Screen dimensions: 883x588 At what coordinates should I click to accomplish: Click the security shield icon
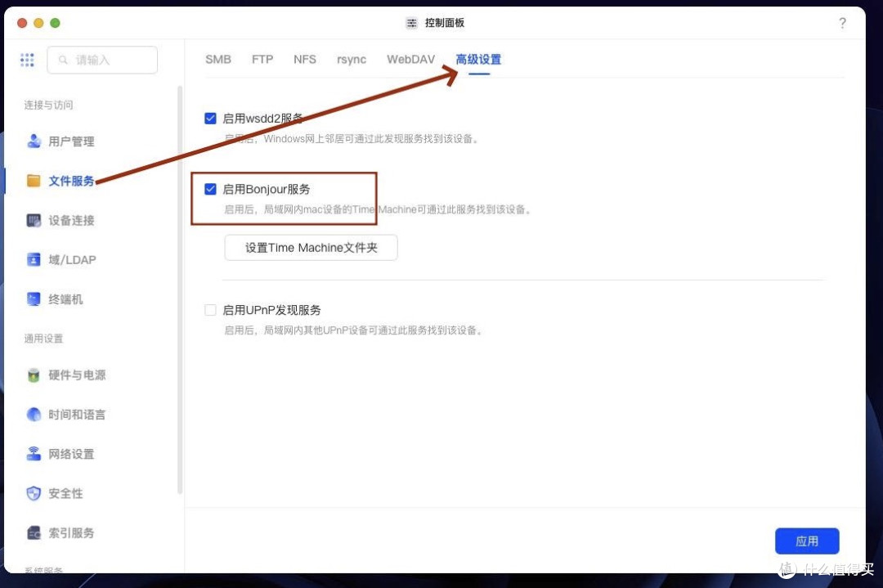(34, 493)
